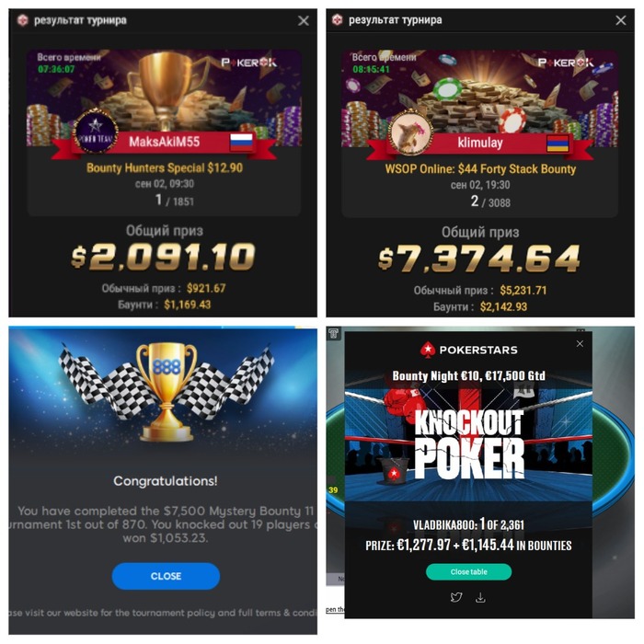Click the PokerOK logo in MaksAkiM55 window title
The image size is (644, 644).
tap(23, 20)
